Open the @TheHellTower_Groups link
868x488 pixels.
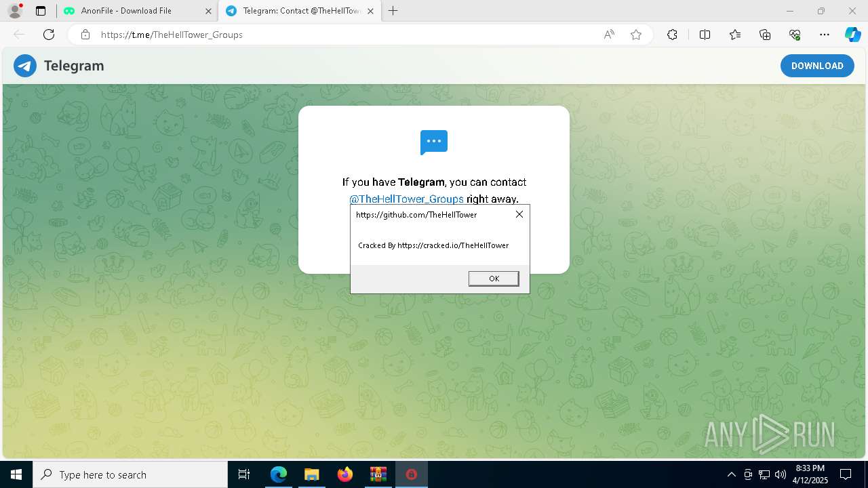[x=406, y=199]
